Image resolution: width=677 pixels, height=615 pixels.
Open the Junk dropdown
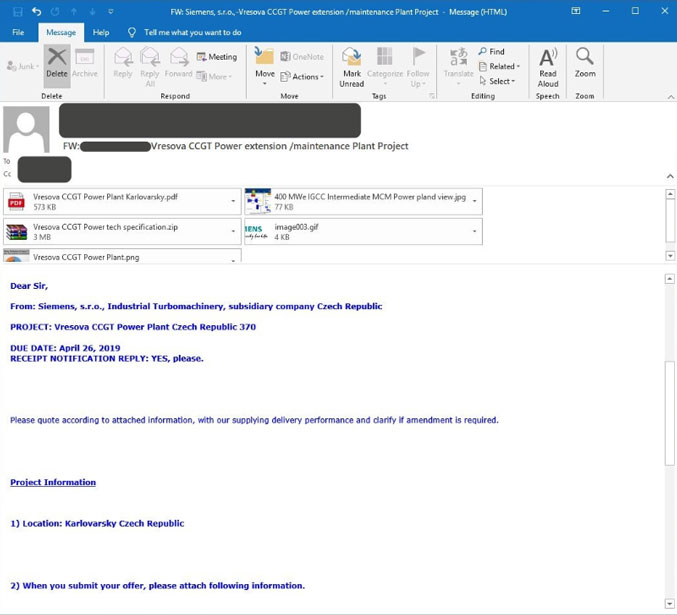[23, 67]
